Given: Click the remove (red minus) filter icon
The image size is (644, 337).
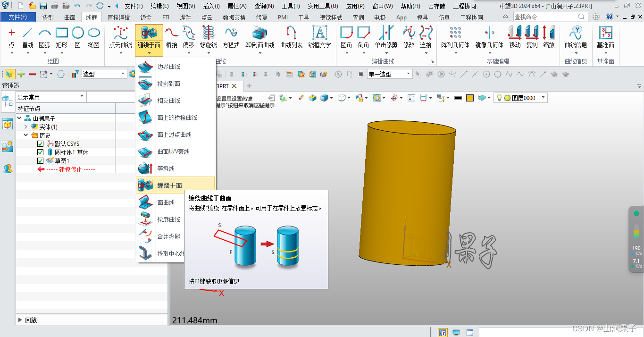Looking at the screenshot, I should [33, 74].
